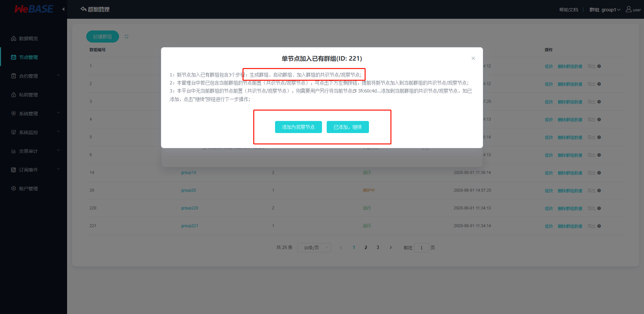Open the group20 link
The height and width of the screenshot is (314, 644).
pyautogui.click(x=189, y=190)
